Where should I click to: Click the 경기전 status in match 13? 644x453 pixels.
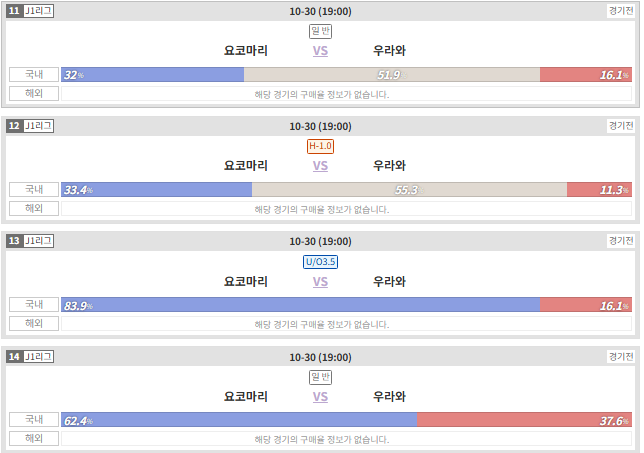(621, 241)
